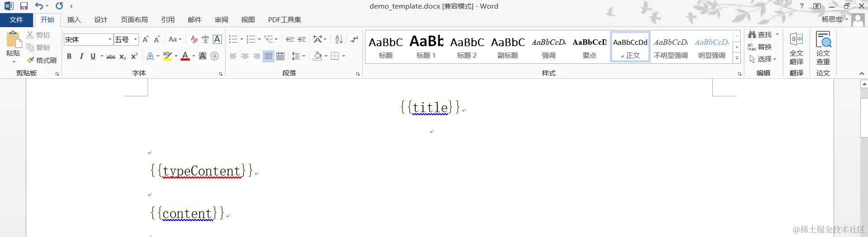Viewport: 868px width, 237px height.
Task: Toggle Underline formatting
Action: pos(93,56)
